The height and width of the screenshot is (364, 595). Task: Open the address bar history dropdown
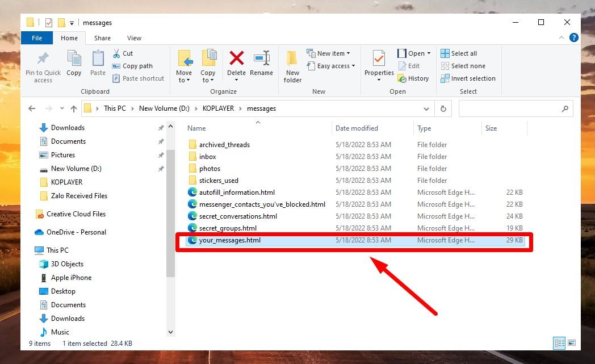pyautogui.click(x=426, y=108)
